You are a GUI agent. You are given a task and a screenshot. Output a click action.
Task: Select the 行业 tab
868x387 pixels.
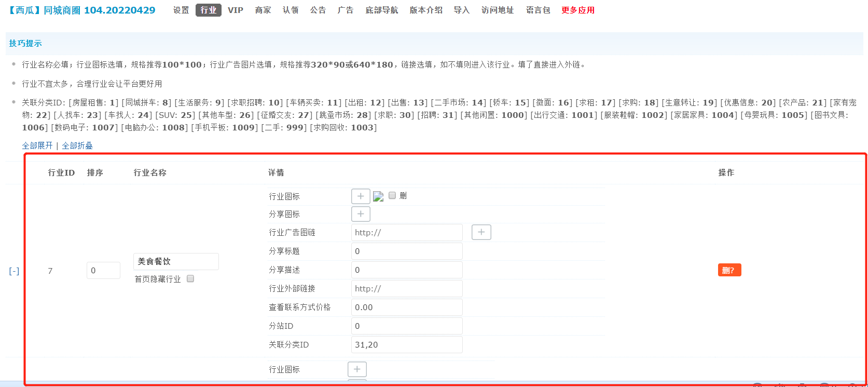point(209,10)
